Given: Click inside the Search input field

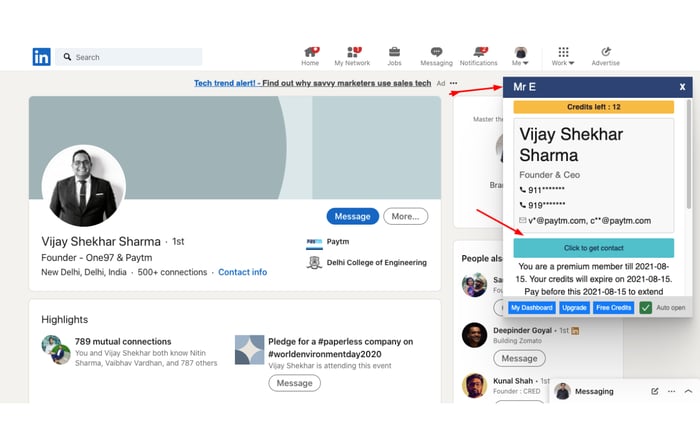Looking at the screenshot, I should pos(129,57).
